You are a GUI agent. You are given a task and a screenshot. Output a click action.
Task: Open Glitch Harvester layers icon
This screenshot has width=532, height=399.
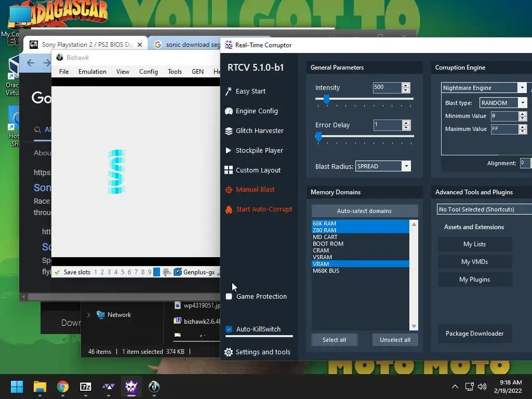(x=229, y=130)
